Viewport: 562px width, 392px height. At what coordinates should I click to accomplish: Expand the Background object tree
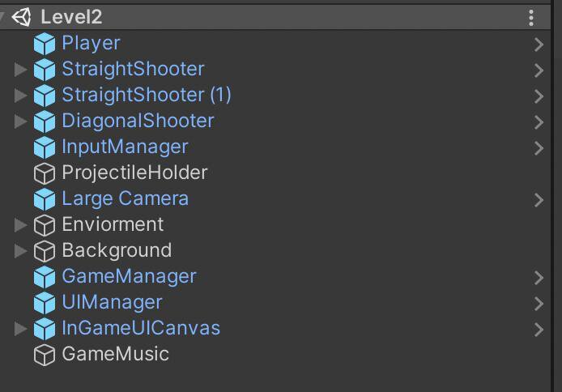coord(20,251)
